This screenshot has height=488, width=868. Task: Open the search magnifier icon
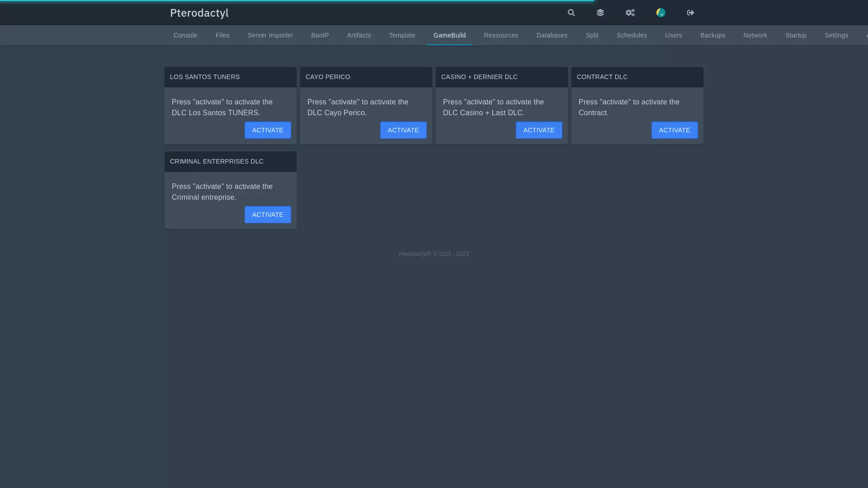pyautogui.click(x=571, y=13)
